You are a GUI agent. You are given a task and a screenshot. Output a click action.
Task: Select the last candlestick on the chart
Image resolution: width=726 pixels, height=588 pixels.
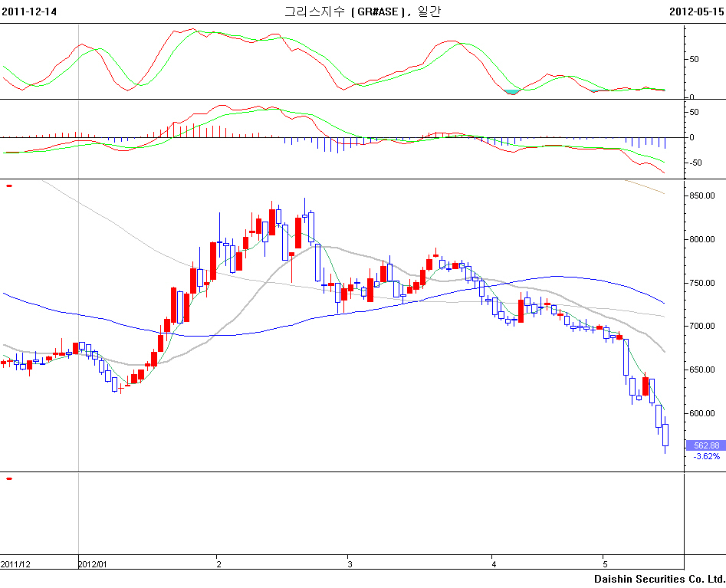click(665, 435)
